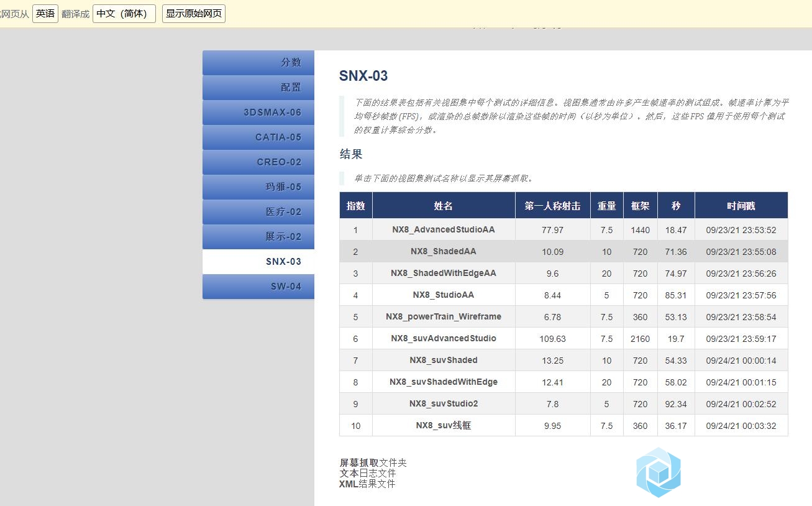Open NX8_suvShaded screen grab

click(444, 360)
